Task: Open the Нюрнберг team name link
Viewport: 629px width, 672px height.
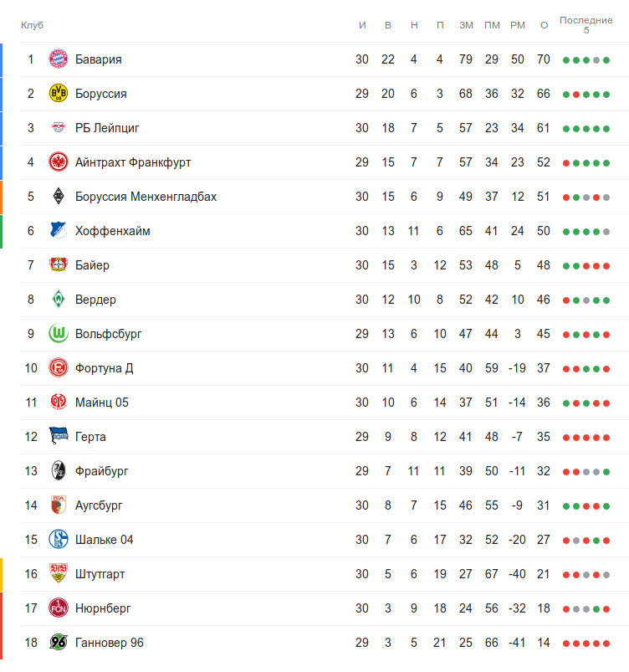Action: point(103,608)
